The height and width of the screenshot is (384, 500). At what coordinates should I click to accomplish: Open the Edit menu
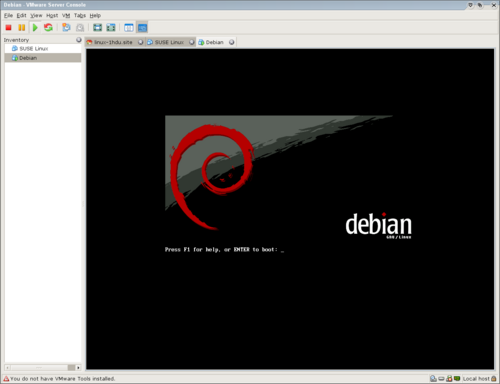21,15
